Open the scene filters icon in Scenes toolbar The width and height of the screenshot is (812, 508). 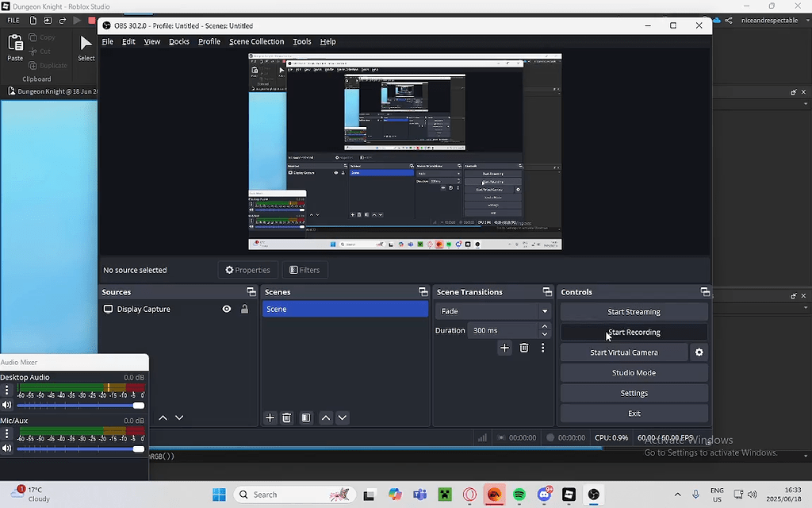tap(306, 418)
